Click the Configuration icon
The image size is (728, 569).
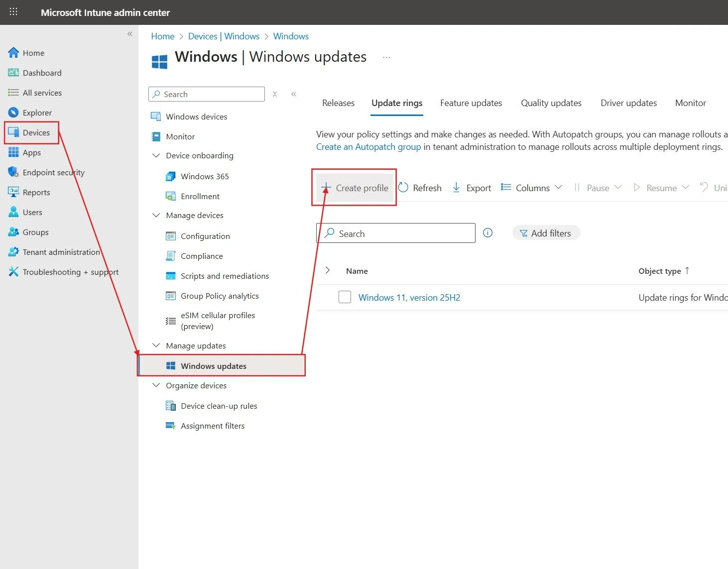click(x=170, y=236)
